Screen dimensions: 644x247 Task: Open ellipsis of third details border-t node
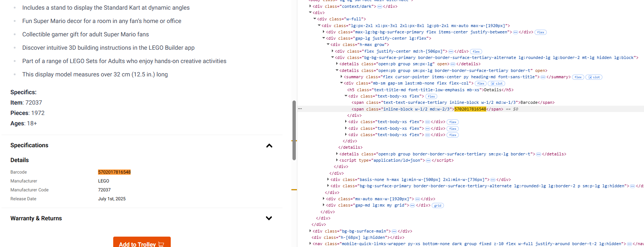tap(538, 154)
